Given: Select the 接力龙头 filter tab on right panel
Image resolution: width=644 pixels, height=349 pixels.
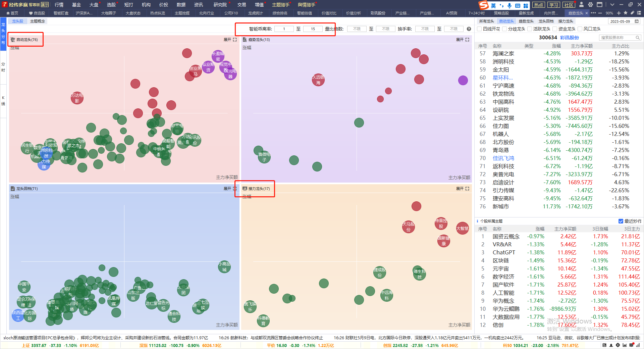Looking at the screenshot, I should coord(566,21).
